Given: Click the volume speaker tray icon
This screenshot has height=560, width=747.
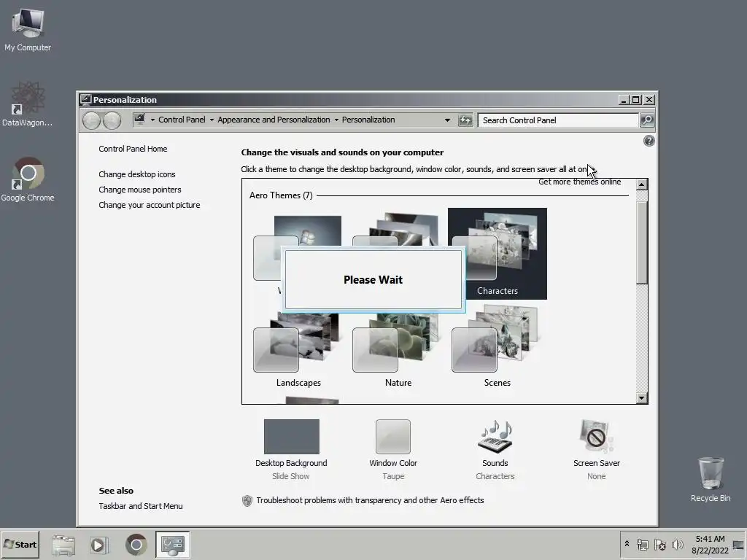Looking at the screenshot, I should coord(677,544).
